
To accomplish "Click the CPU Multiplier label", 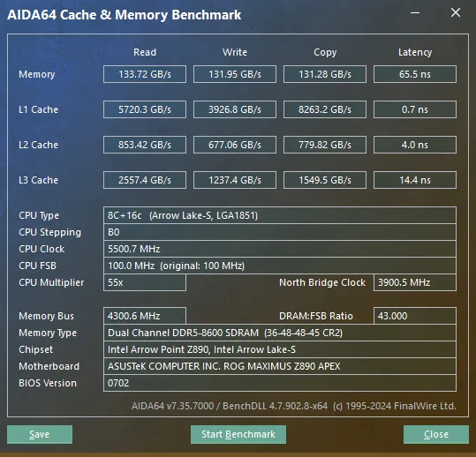I will [x=51, y=283].
